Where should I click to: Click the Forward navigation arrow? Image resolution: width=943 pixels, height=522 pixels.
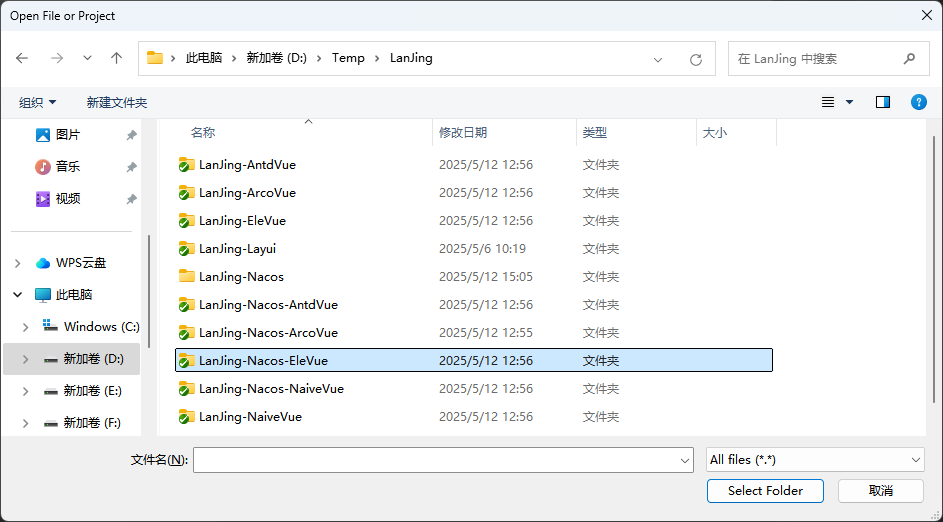pos(57,58)
